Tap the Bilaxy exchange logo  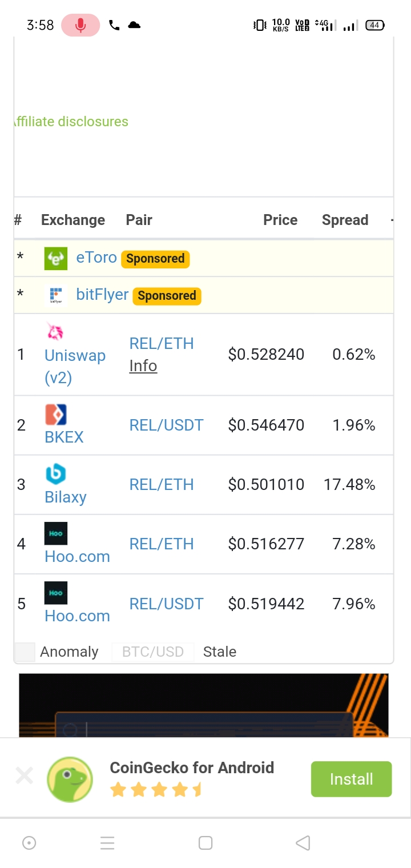point(56,474)
